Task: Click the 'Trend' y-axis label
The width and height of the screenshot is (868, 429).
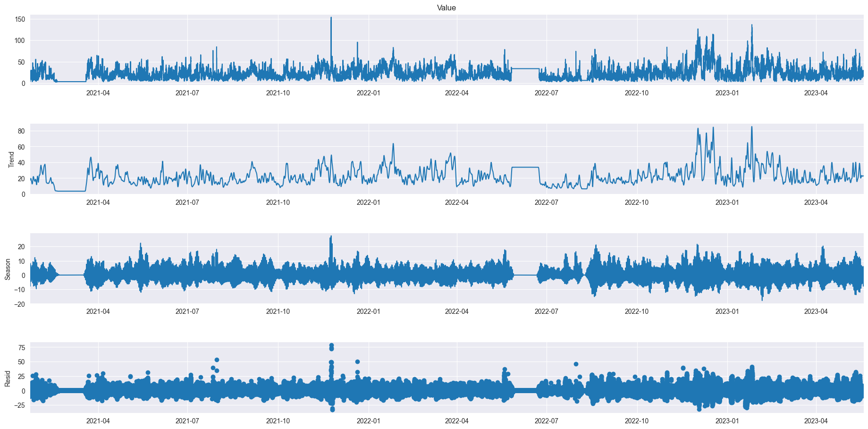Action: 11,160
